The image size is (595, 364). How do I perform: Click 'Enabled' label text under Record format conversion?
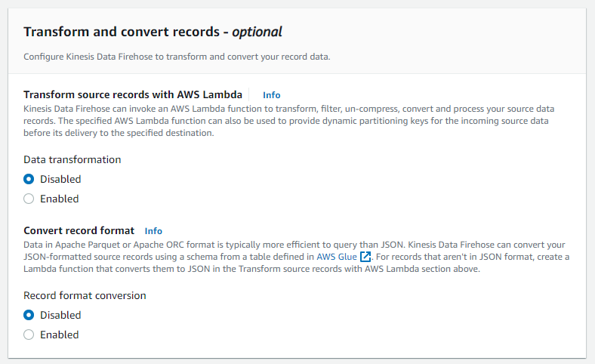pos(59,335)
